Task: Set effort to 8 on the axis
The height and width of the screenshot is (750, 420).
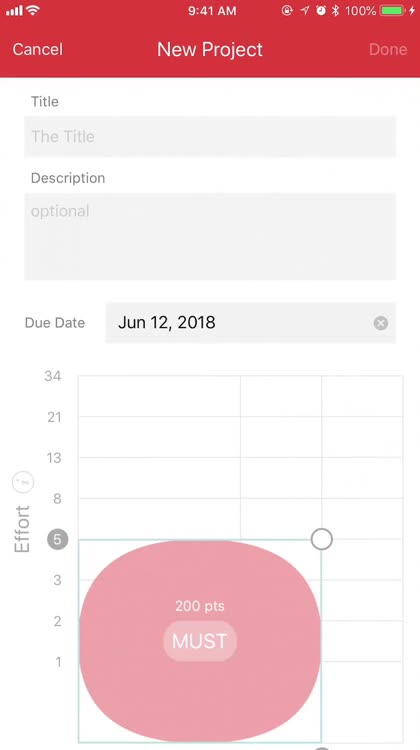Action: pyautogui.click(x=57, y=499)
